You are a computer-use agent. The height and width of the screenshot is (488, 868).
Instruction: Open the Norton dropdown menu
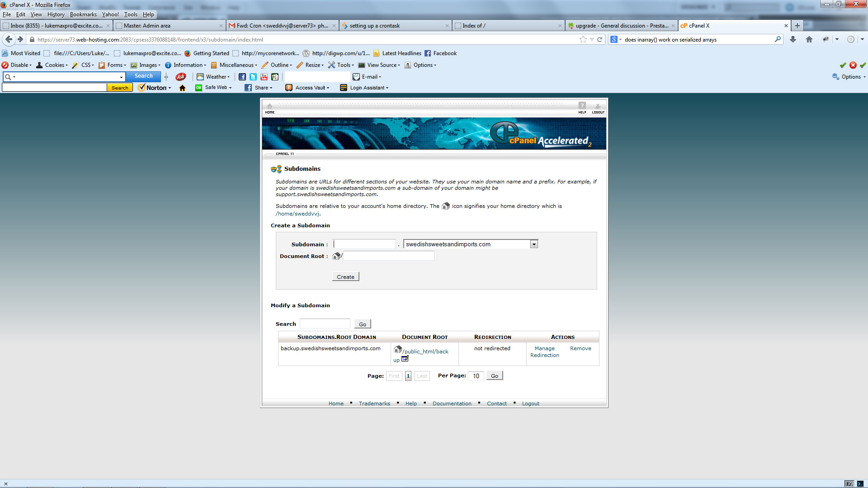point(156,88)
